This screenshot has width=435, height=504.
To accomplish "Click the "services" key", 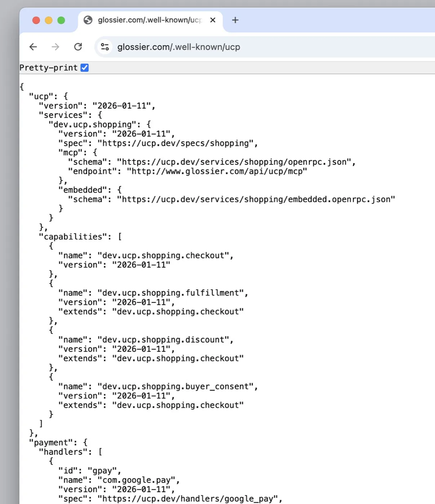I will pos(63,115).
